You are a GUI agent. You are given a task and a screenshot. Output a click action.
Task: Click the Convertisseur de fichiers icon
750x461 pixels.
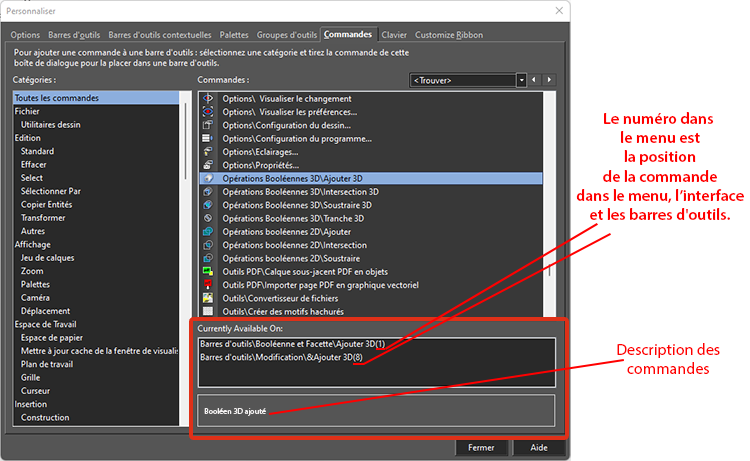pyautogui.click(x=208, y=298)
